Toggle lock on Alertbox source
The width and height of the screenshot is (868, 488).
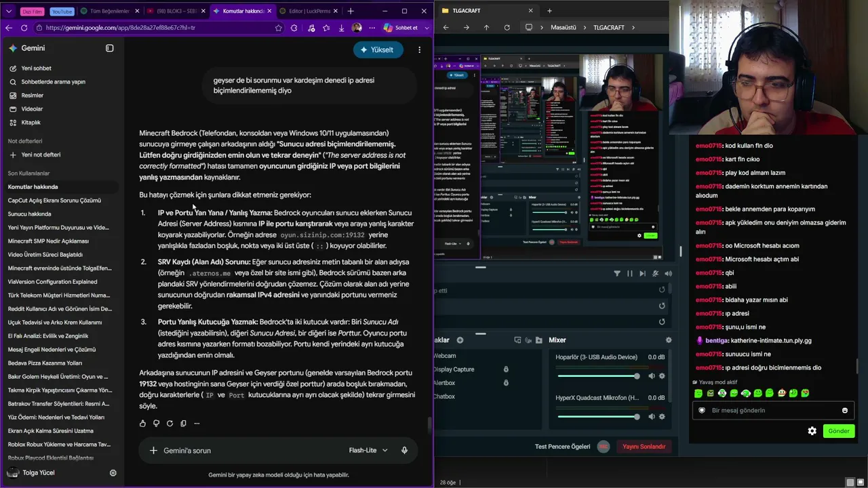pos(506,383)
